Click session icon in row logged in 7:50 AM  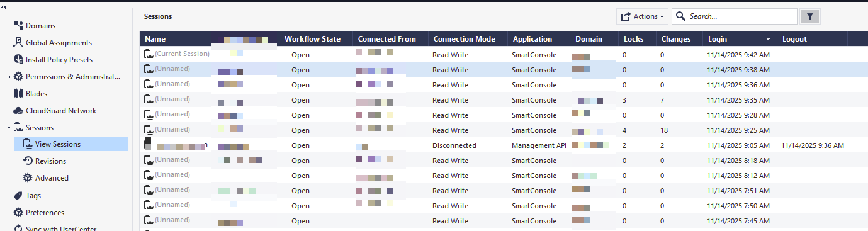coord(149,206)
